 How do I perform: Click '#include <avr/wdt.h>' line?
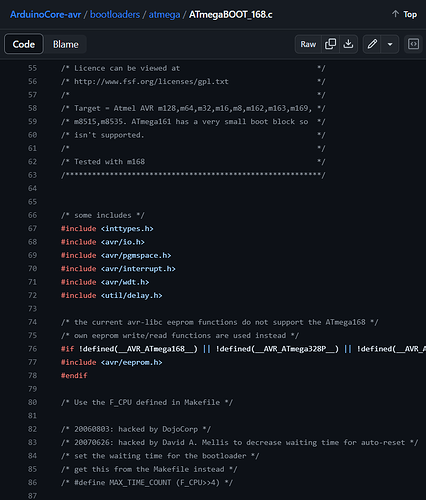tap(105, 282)
